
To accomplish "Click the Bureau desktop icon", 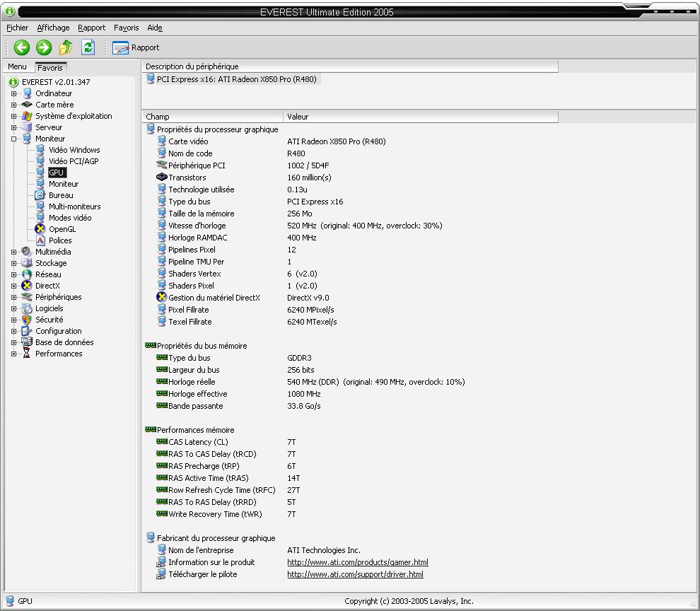I will (40, 195).
